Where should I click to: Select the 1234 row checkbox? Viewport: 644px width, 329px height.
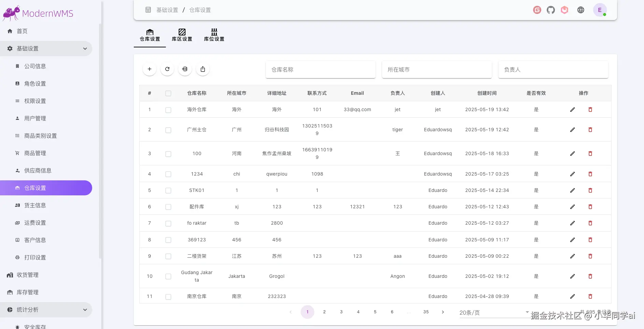click(168, 174)
